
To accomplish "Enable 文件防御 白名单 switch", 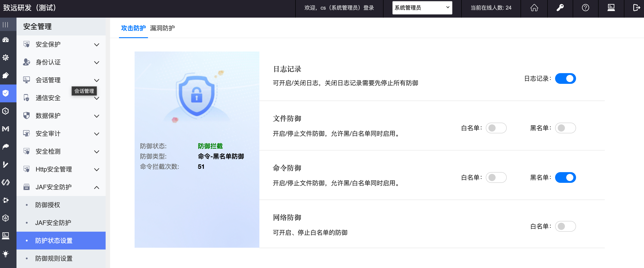I will point(496,128).
